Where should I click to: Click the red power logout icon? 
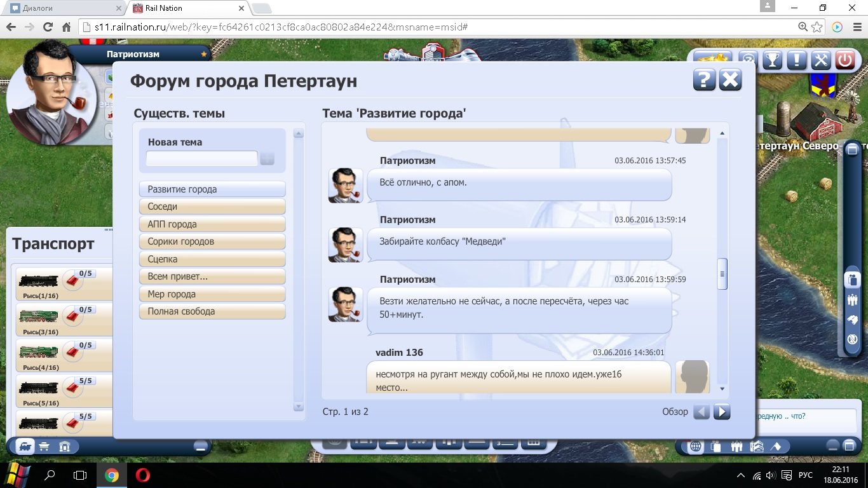845,60
